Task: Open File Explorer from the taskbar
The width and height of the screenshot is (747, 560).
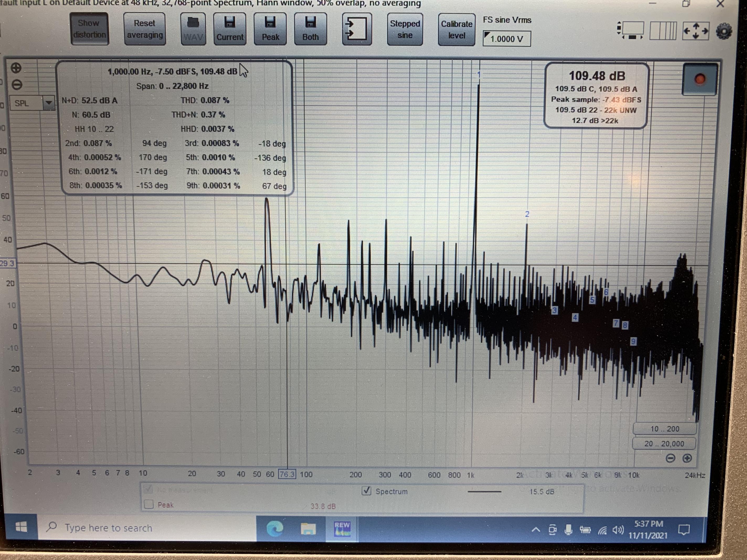Action: click(308, 529)
